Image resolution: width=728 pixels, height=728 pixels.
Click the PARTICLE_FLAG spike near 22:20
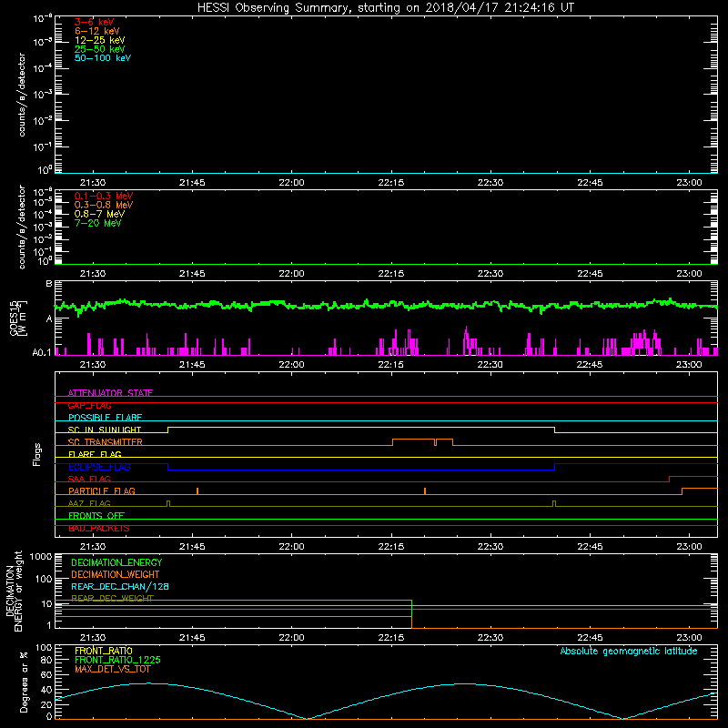[x=425, y=490]
